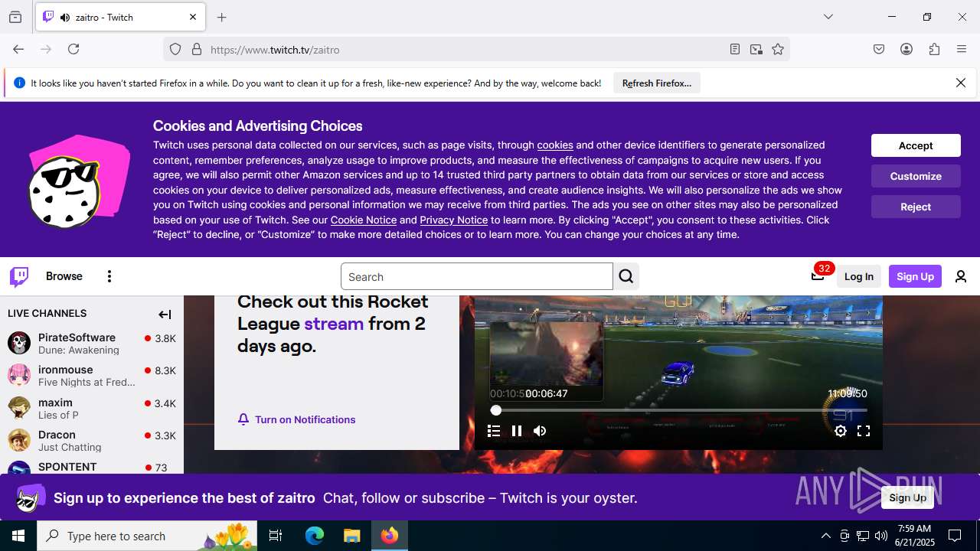
Task: Click the PirateSoftware avatar
Action: (x=19, y=343)
